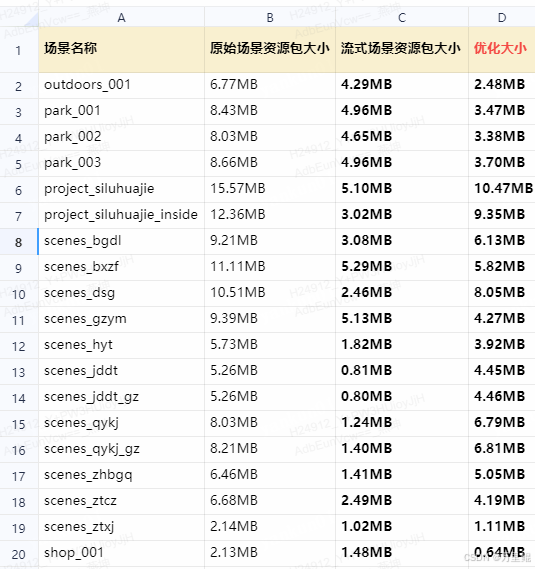Viewport: 535px width, 569px height.
Task: Select cell 2.13MB
Action: point(270,553)
